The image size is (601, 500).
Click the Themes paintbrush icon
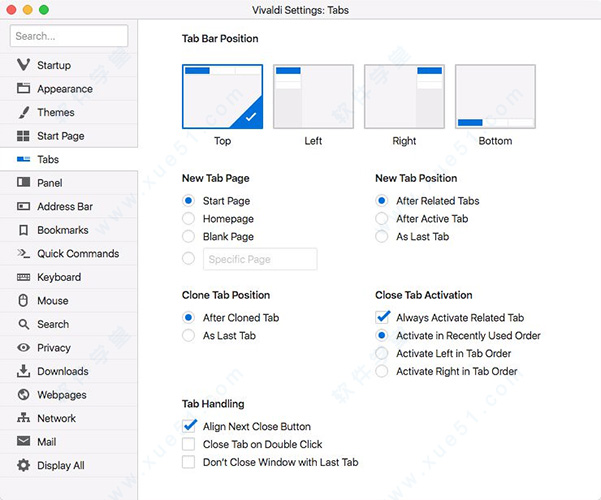click(23, 112)
